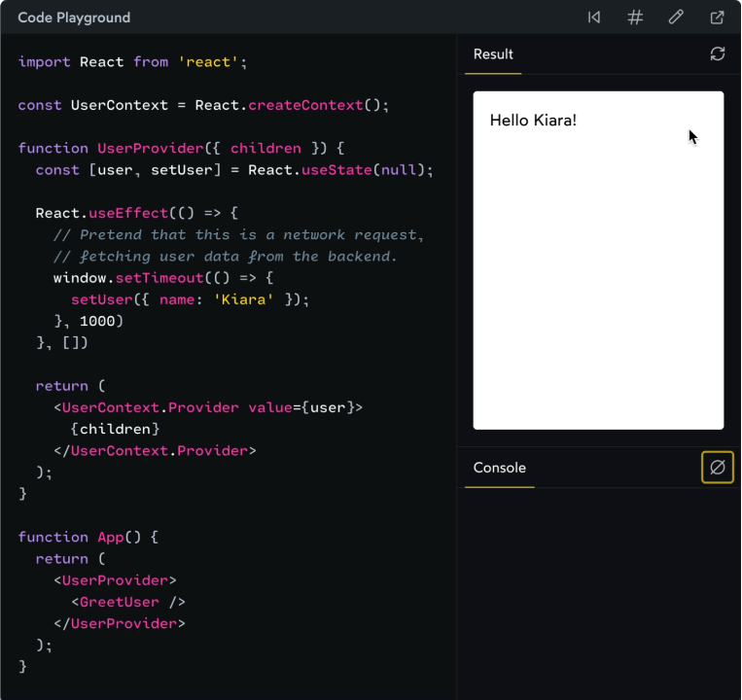Click the opening UserContext.Provider tag
Screen dimensions: 742x700
pyautogui.click(x=208, y=407)
